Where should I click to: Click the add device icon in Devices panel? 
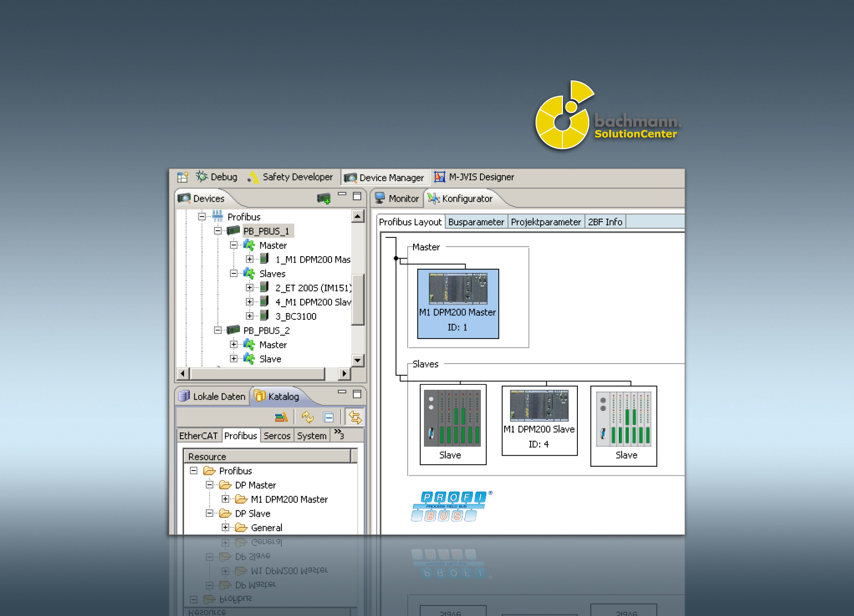[x=323, y=198]
